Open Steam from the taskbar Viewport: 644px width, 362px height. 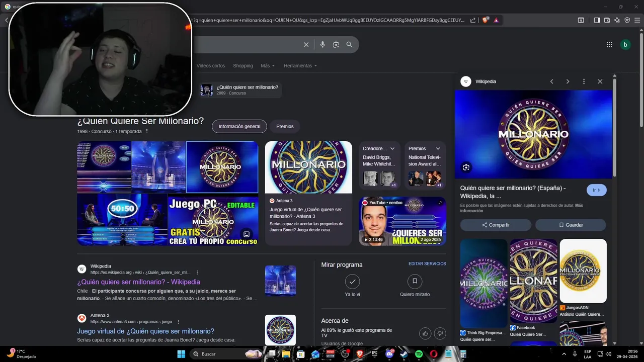point(404,354)
